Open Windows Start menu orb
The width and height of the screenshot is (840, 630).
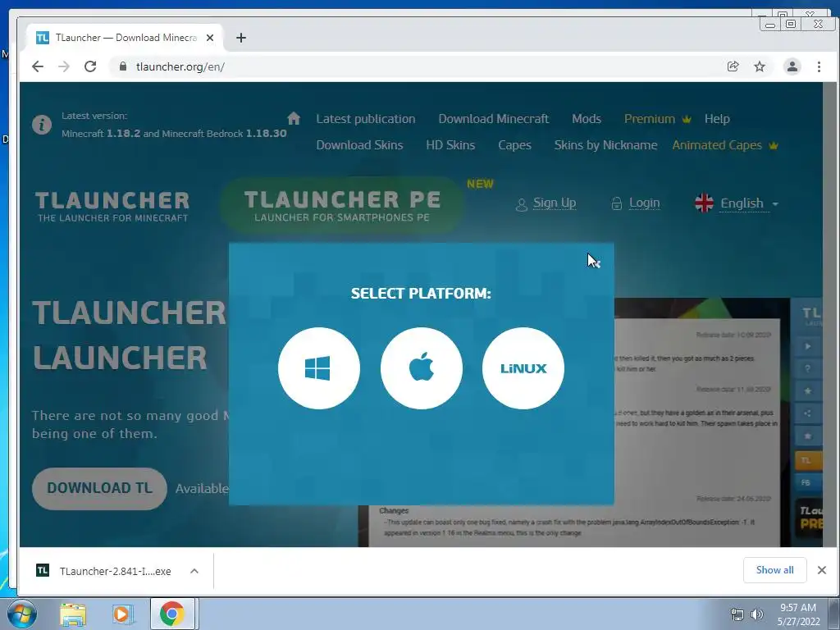pyautogui.click(x=21, y=614)
